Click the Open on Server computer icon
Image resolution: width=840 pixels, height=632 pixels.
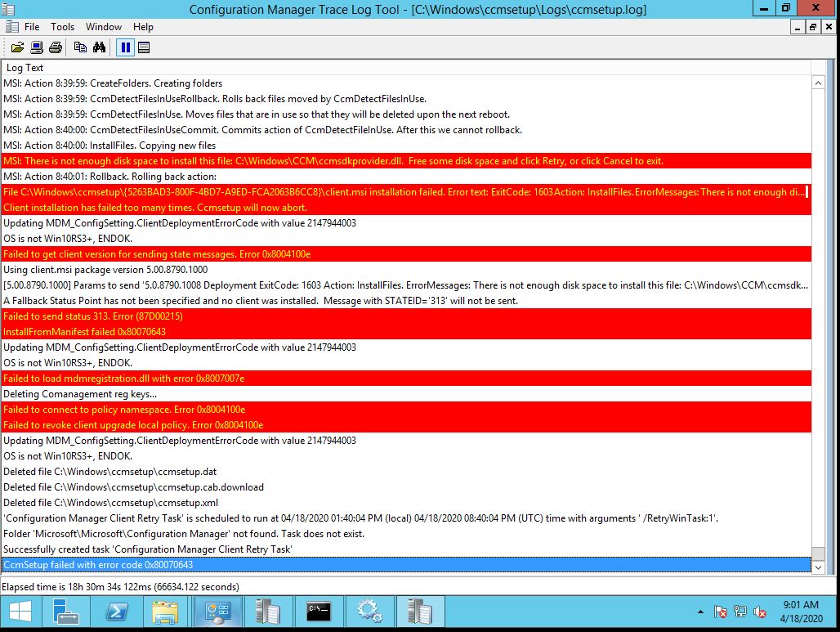37,47
